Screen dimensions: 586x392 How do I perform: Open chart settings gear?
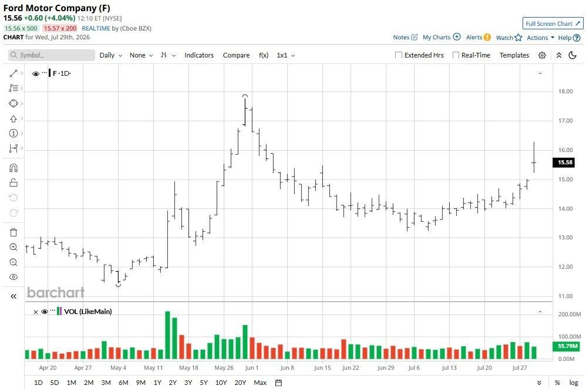[543, 55]
